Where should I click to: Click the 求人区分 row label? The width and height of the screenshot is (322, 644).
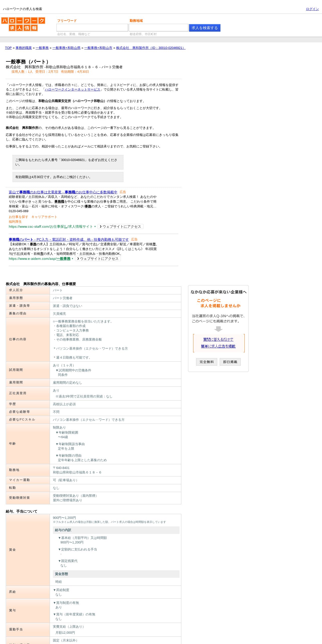pyautogui.click(x=28, y=290)
